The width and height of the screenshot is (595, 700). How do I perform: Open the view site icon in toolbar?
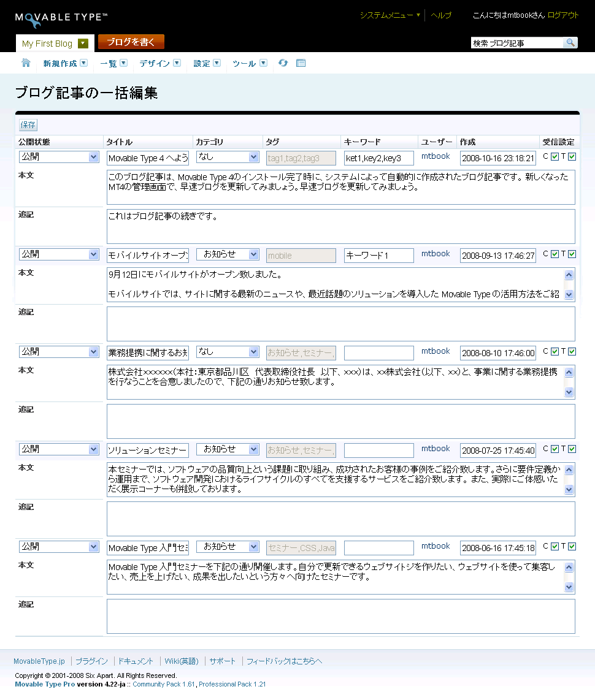pyautogui.click(x=301, y=63)
